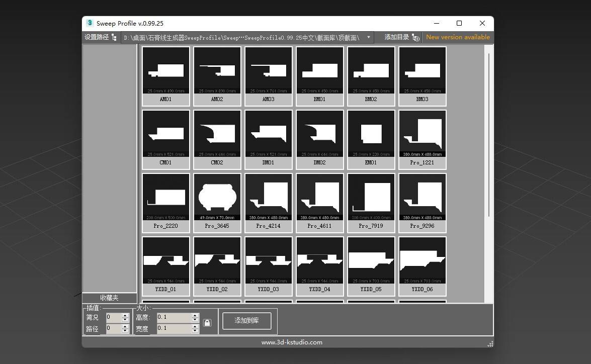The height and width of the screenshot is (364, 591).
Task: Click the 高度 height input field
Action: 174,318
